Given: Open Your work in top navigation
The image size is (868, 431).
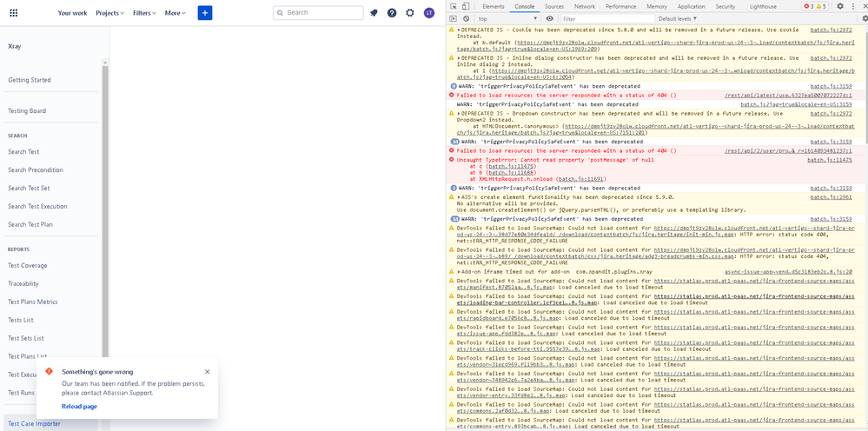Looking at the screenshot, I should 72,13.
